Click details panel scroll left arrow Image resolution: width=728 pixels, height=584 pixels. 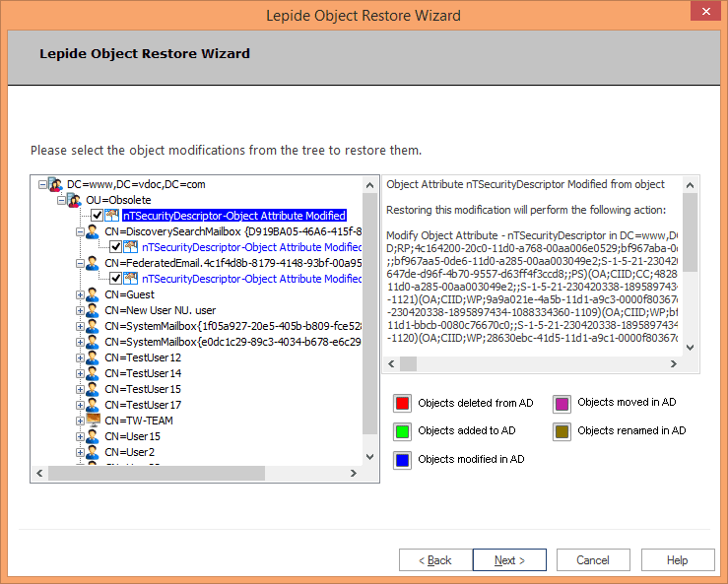tap(391, 364)
